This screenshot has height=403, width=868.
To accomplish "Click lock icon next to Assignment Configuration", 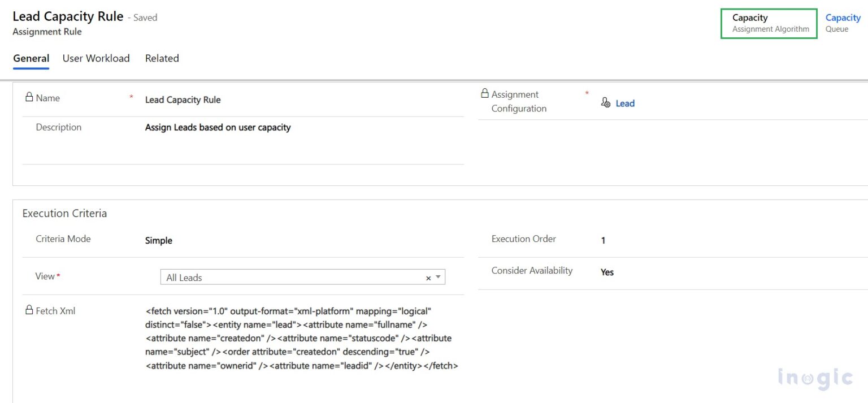I will click(484, 93).
